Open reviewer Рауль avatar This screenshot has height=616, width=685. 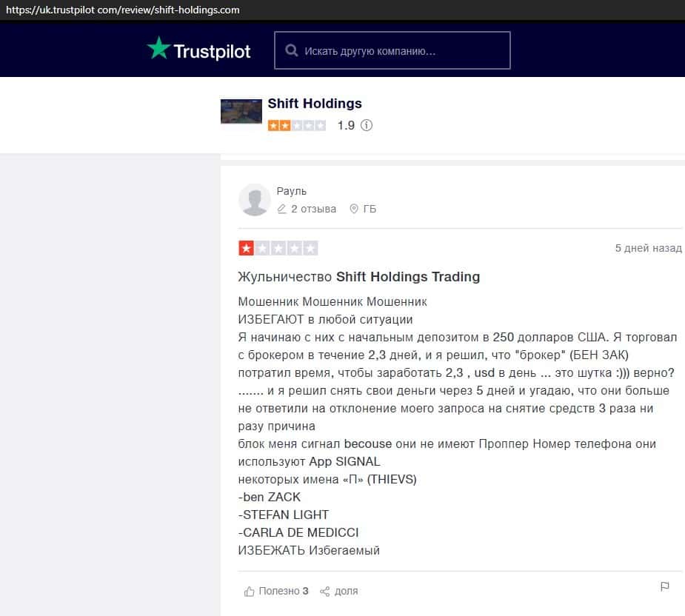[254, 200]
